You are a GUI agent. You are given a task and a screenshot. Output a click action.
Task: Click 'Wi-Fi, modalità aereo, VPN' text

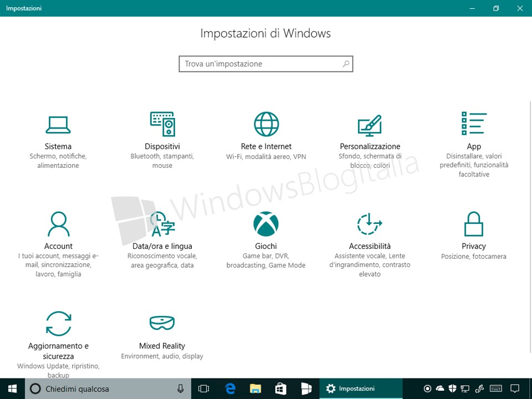pyautogui.click(x=266, y=157)
